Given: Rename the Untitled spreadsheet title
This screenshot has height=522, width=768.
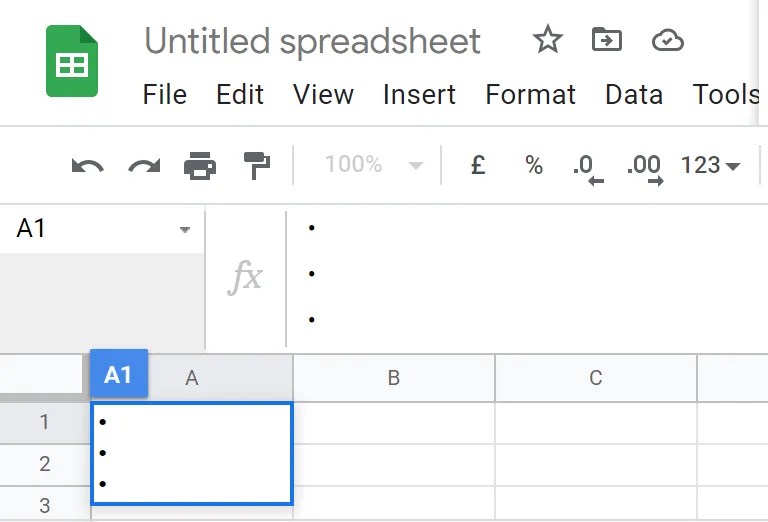Looking at the screenshot, I should click(x=312, y=41).
